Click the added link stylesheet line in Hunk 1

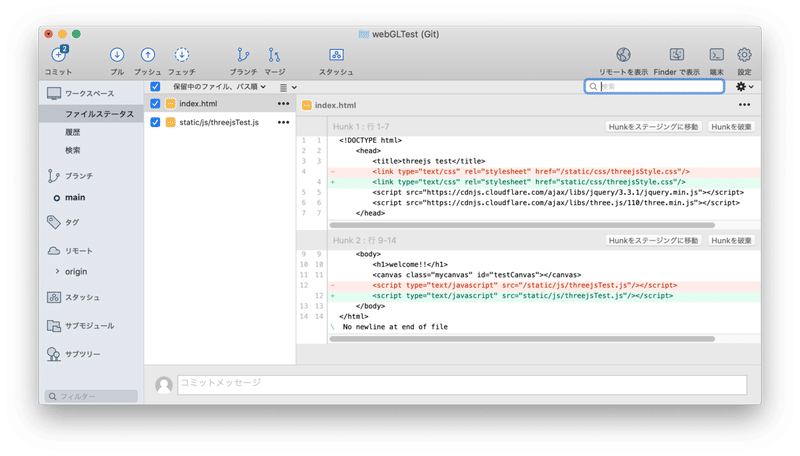pyautogui.click(x=544, y=182)
